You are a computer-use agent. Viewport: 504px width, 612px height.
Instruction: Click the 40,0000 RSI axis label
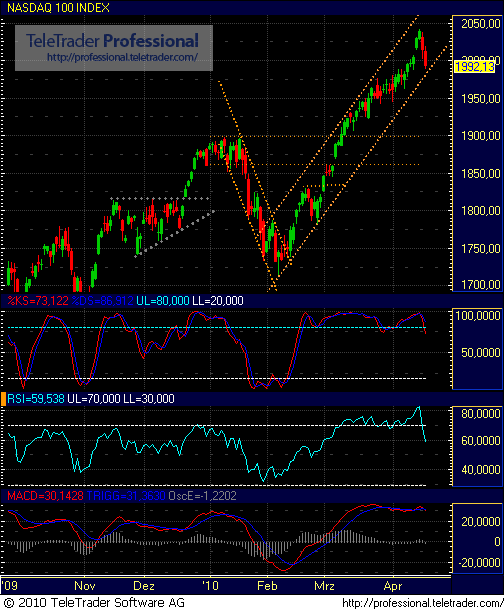pyautogui.click(x=481, y=470)
